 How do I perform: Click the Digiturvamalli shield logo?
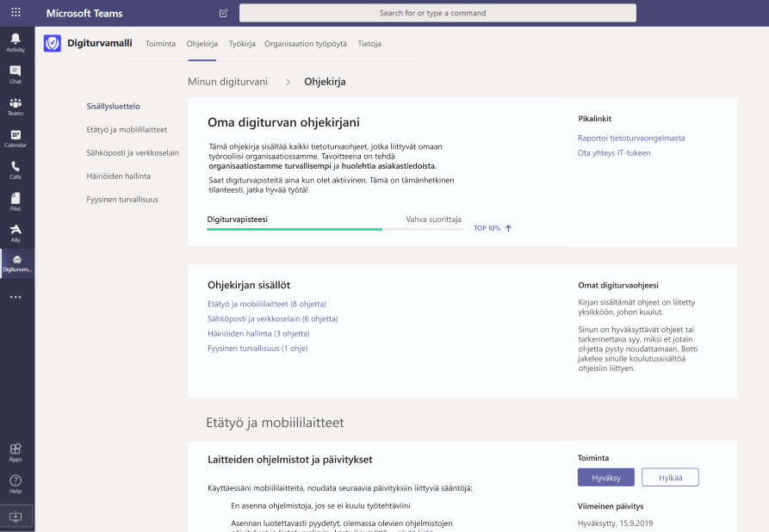point(52,43)
